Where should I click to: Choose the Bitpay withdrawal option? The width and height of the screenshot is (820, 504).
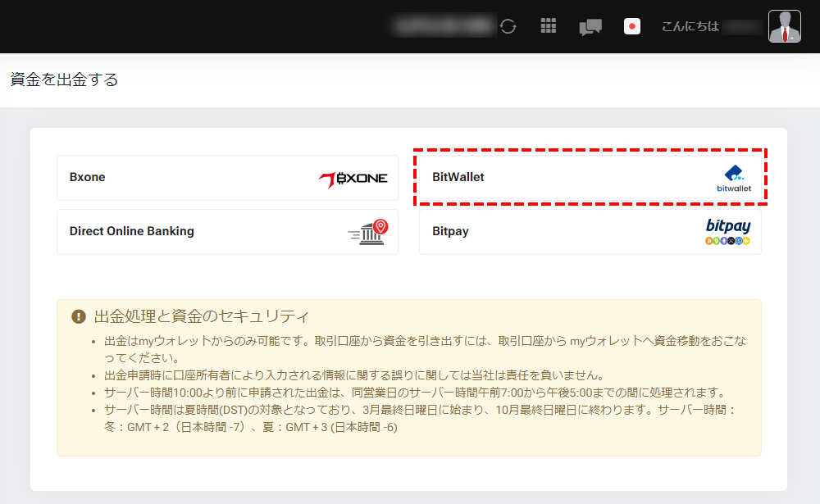pyautogui.click(x=590, y=232)
